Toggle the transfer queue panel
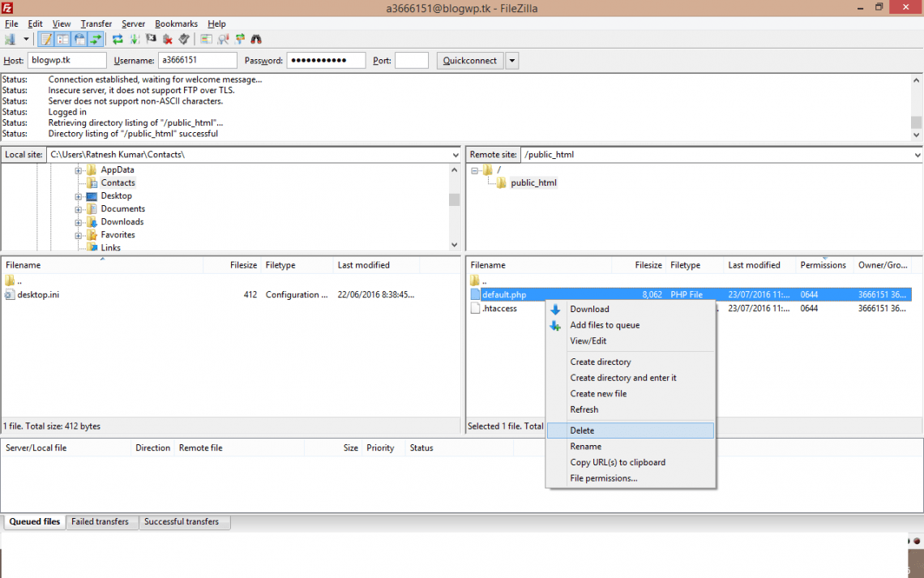Image resolution: width=924 pixels, height=578 pixels. 97,38
